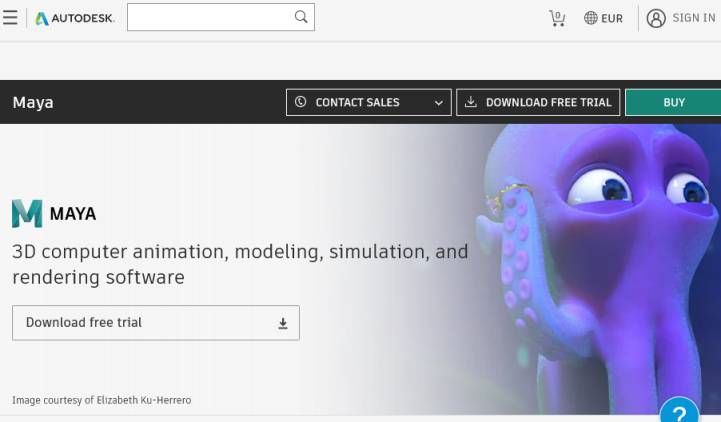Click the clock icon beside Contact Sales
The width and height of the screenshot is (721, 422).
pyautogui.click(x=301, y=102)
